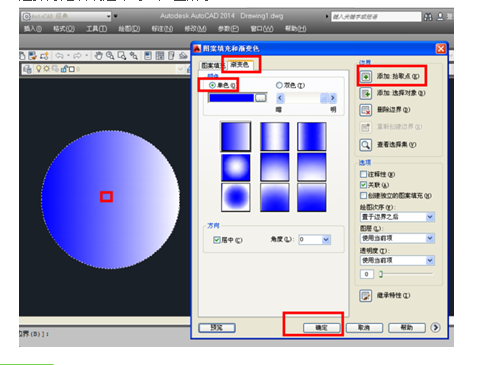Toggle the Centered checkbox
Viewport: 489px width, 365px height.
(217, 240)
